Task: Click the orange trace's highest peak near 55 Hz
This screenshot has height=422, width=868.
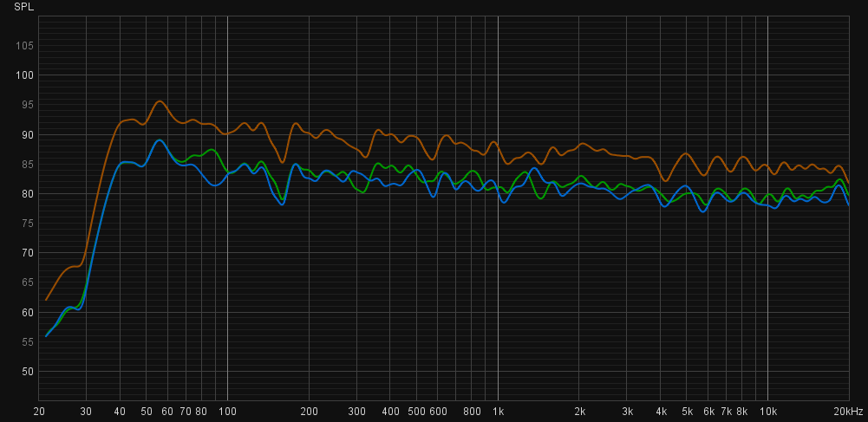Action: click(160, 101)
